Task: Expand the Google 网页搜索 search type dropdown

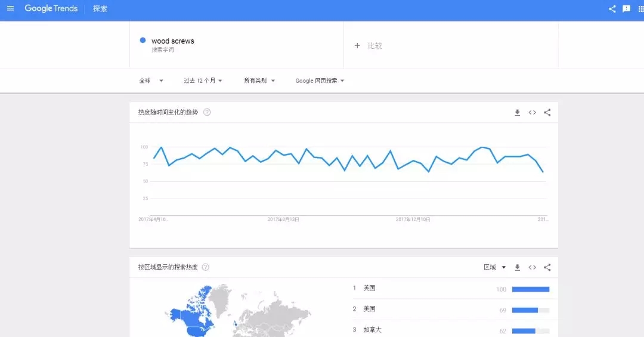Action: pos(320,81)
